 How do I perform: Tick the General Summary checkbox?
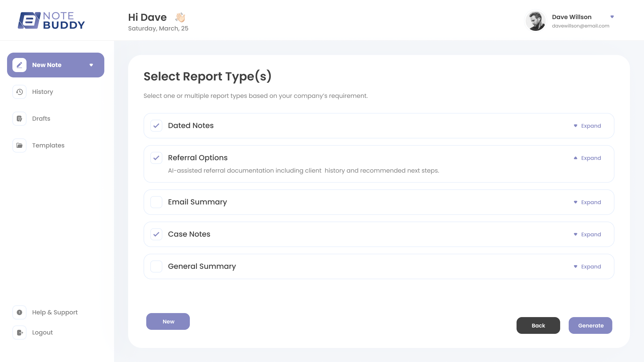coord(156,266)
